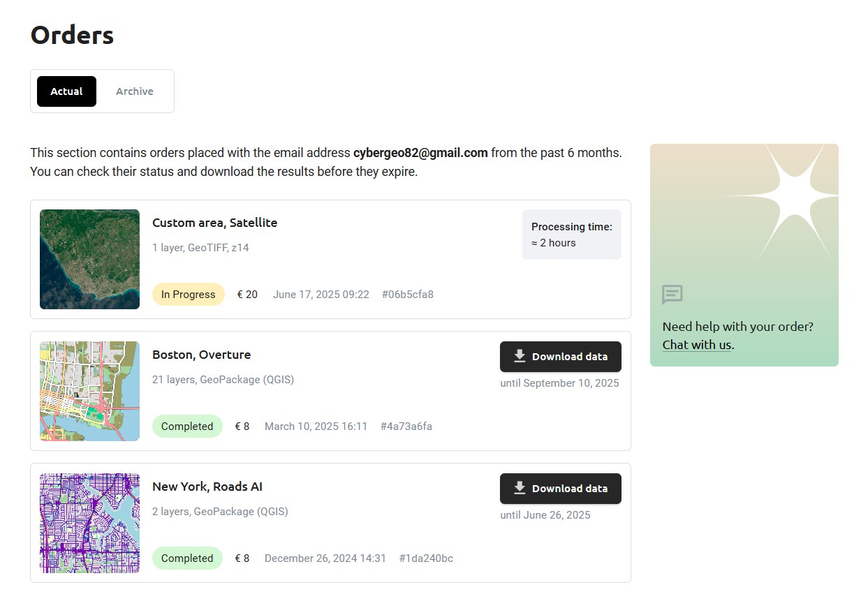Click download arrow icon for Boston order
The height and width of the screenshot is (608, 868).
519,357
